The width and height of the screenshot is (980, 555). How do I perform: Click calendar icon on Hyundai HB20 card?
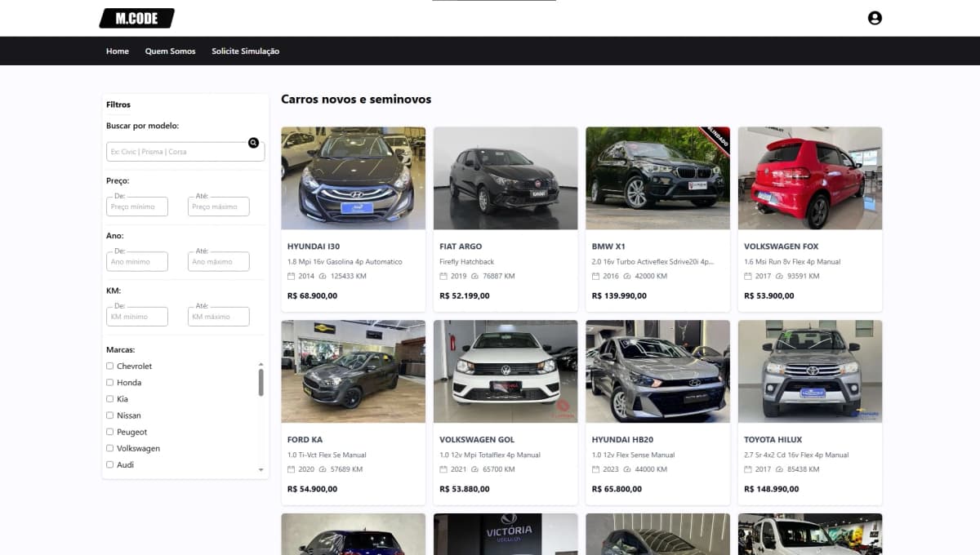[595, 469]
